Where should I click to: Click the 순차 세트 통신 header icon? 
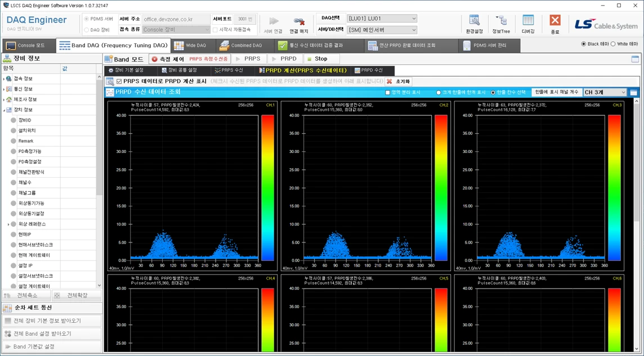coord(7,308)
